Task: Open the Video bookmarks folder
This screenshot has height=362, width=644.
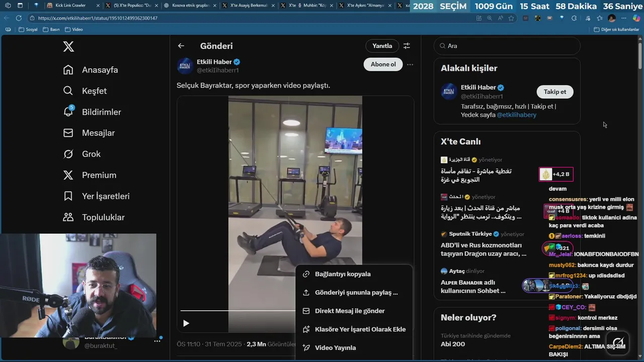Action: click(74, 30)
